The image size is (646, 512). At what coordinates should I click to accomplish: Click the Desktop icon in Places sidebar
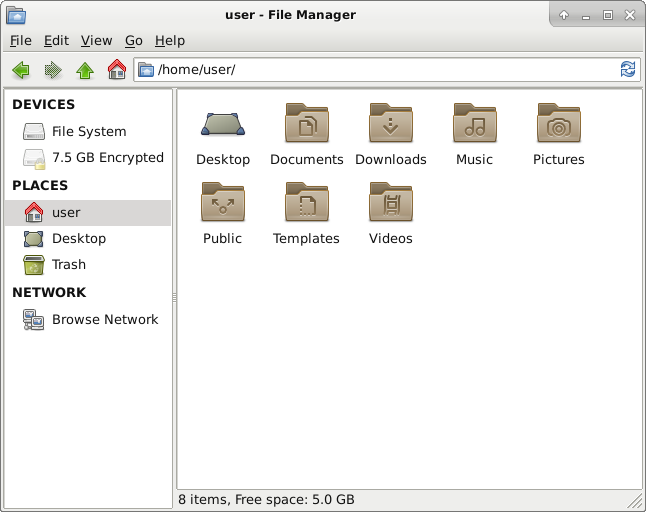point(34,239)
